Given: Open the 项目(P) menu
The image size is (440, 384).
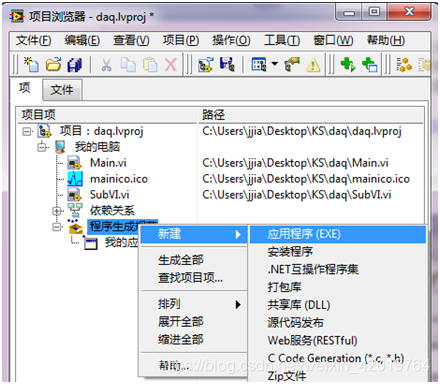Looking at the screenshot, I should click(181, 40).
